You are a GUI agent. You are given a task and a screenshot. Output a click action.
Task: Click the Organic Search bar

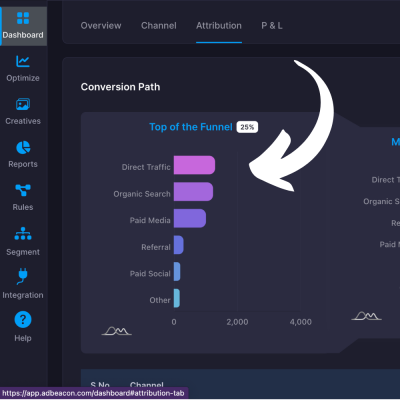(193, 192)
